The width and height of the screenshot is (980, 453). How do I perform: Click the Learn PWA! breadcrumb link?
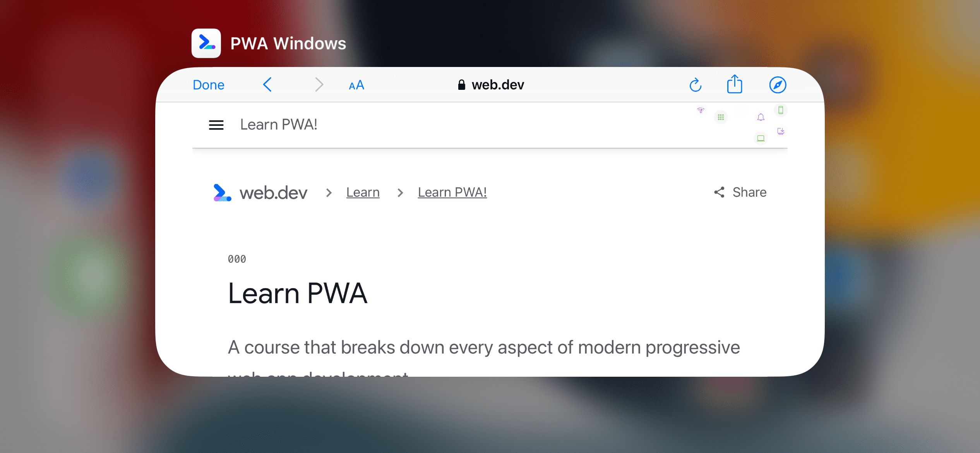(x=453, y=192)
